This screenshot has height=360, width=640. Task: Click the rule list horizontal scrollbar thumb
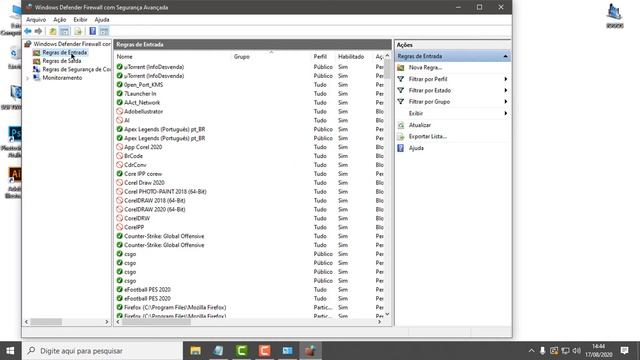click(x=156, y=322)
